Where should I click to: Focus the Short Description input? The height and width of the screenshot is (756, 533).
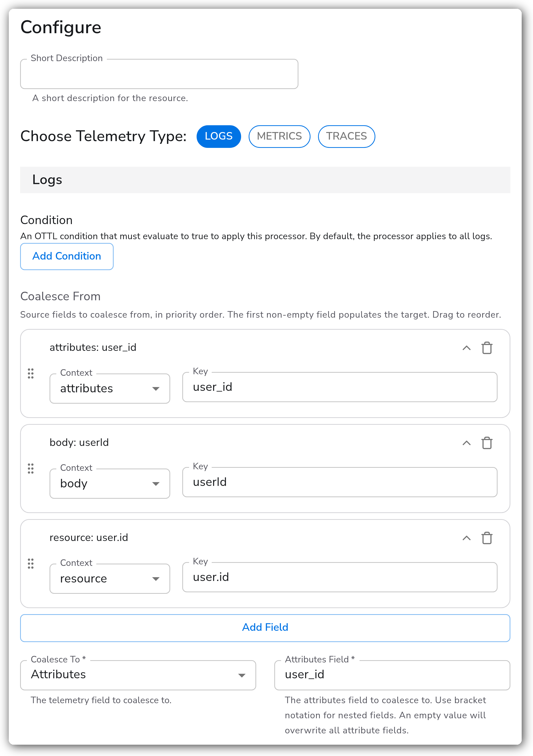(159, 74)
